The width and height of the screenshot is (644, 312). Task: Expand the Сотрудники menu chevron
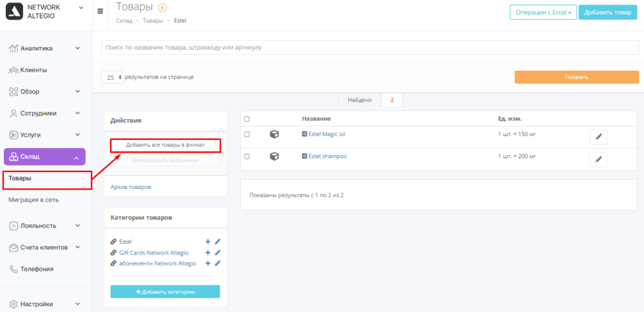[78, 113]
